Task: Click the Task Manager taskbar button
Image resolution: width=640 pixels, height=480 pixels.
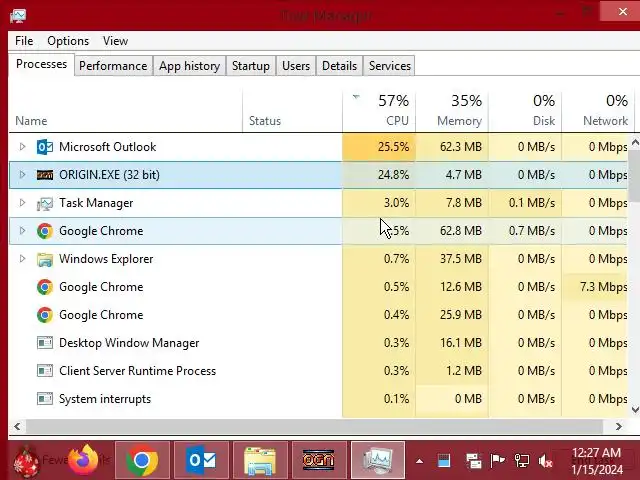Action: point(378,460)
